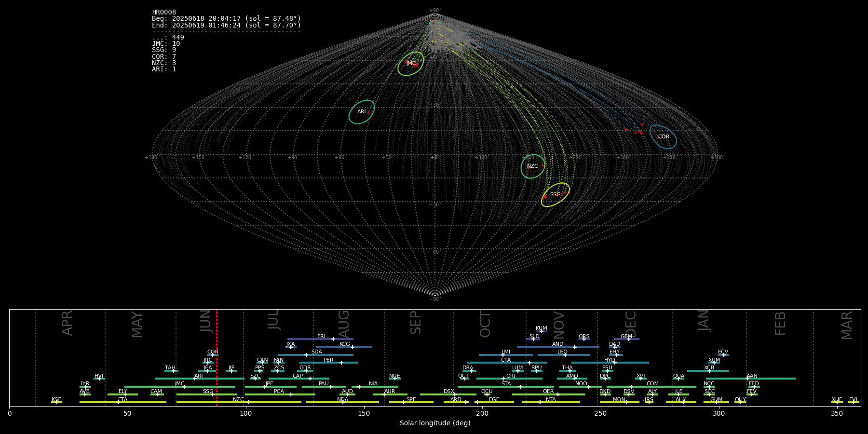The width and height of the screenshot is (868, 434).
Task: Select the KUM shower bar in timeline
Action: click(x=542, y=331)
